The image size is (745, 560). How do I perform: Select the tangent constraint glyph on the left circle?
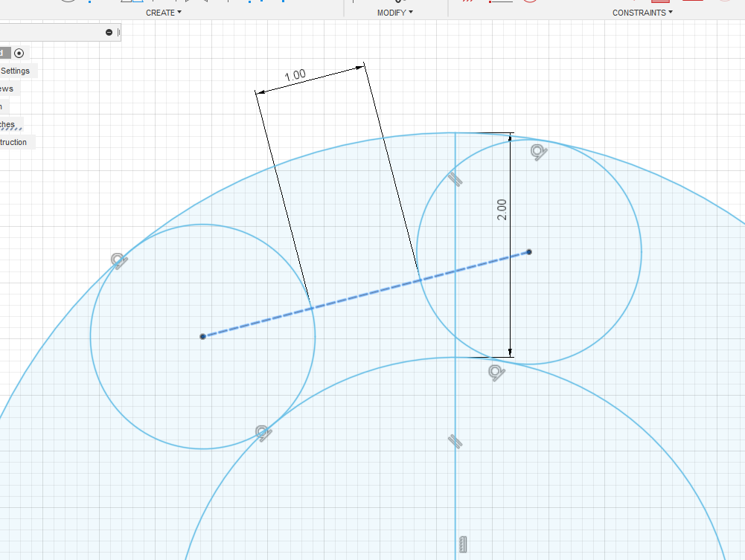click(118, 261)
